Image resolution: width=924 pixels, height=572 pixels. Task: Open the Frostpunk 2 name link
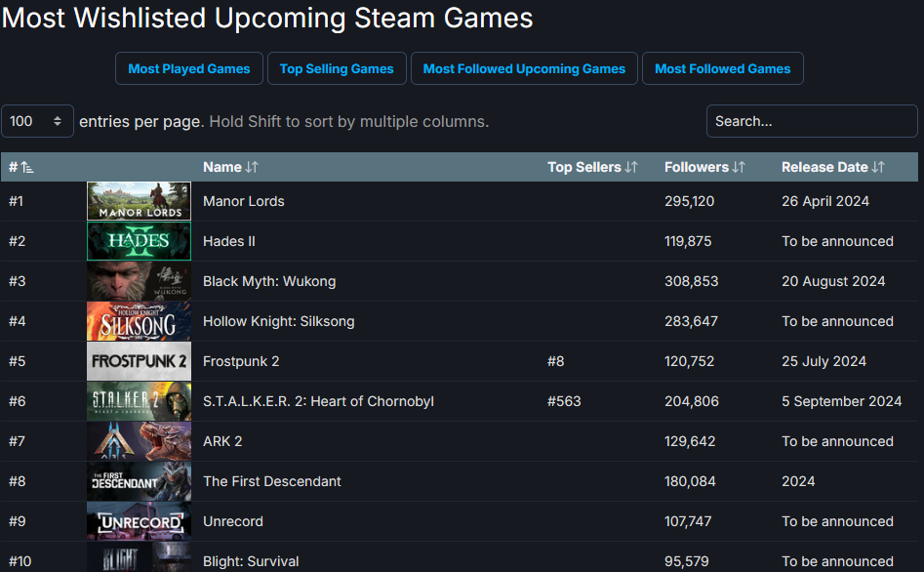(241, 361)
